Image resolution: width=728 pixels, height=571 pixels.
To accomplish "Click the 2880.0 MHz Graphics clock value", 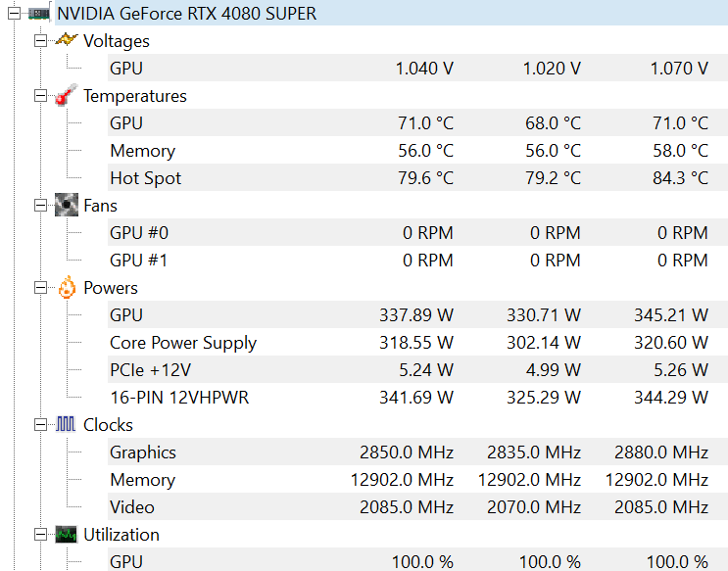I will 661,452.
